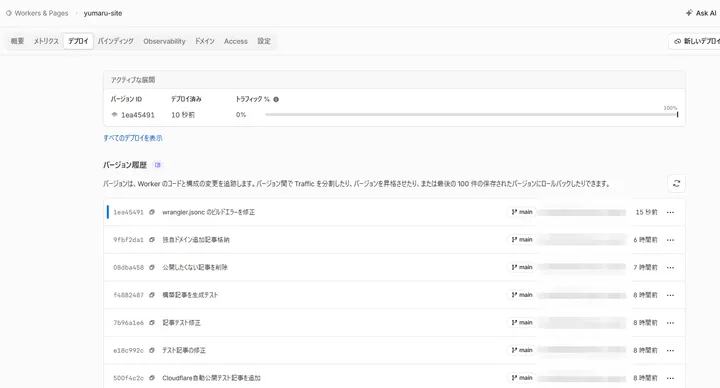Open actions menu for e18c992c row
720x388 pixels.
click(x=670, y=350)
